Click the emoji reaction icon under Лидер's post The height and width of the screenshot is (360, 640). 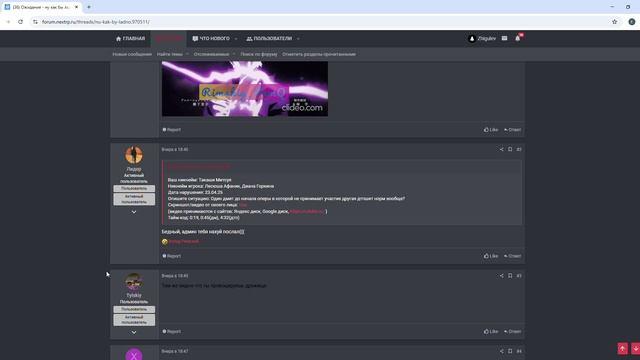tap(164, 242)
